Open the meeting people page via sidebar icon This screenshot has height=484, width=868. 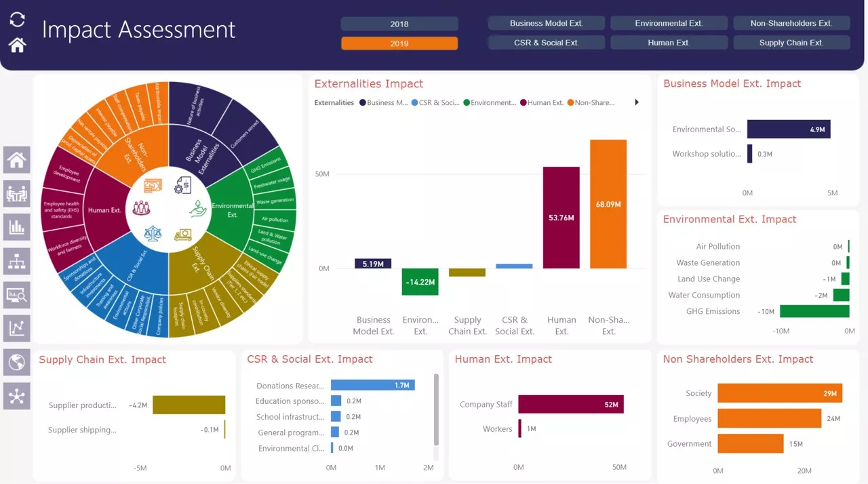[x=16, y=193]
